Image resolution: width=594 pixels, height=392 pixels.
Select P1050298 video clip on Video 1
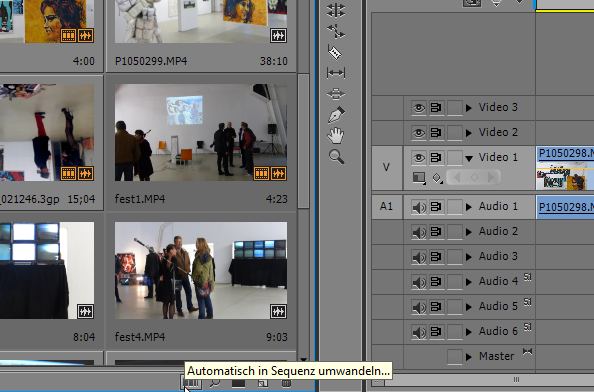[x=565, y=168]
